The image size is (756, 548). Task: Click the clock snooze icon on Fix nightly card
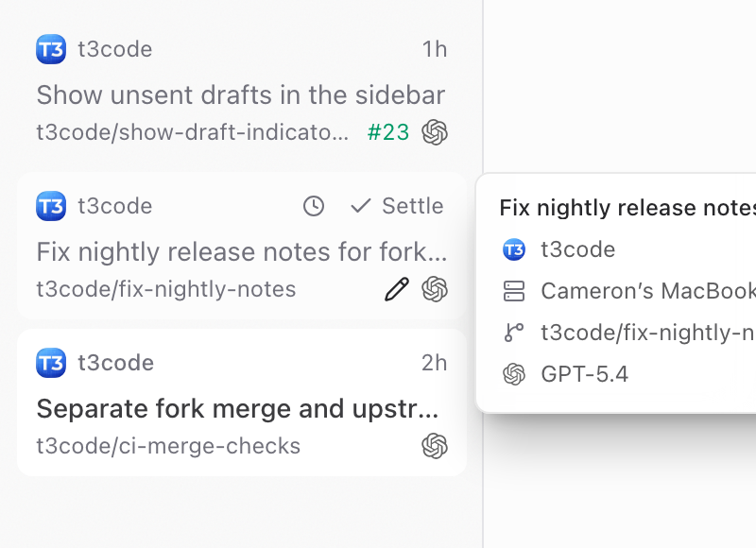[x=314, y=206]
